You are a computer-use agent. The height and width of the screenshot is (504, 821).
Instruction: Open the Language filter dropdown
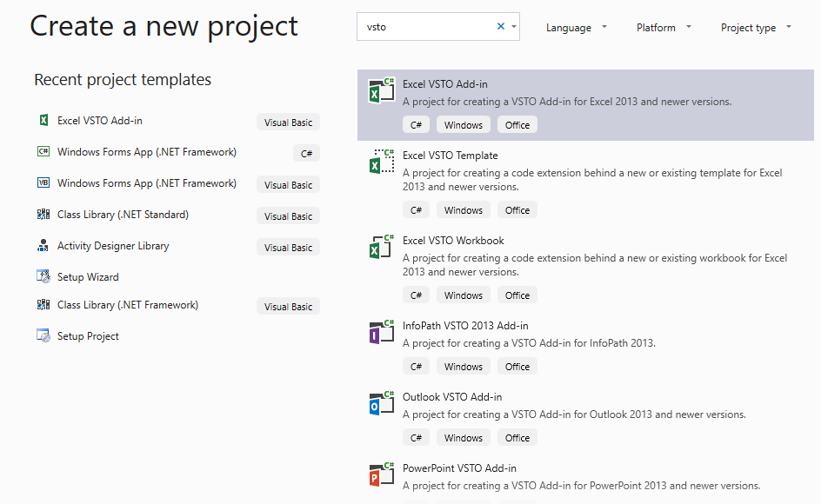click(575, 28)
